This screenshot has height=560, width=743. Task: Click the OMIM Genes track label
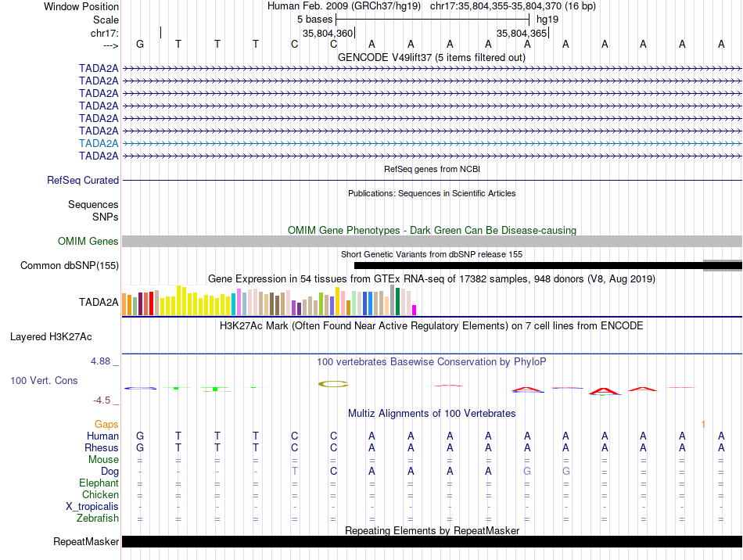(88, 242)
